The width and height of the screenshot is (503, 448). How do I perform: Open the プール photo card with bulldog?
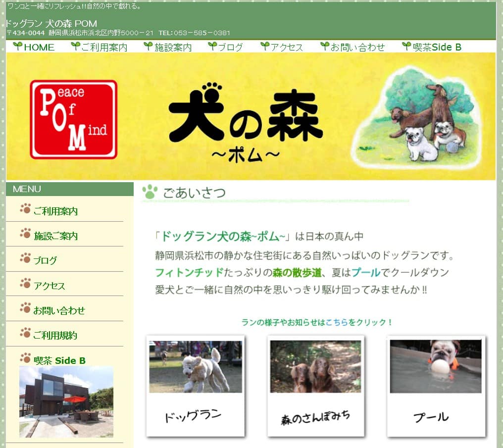[436, 386]
